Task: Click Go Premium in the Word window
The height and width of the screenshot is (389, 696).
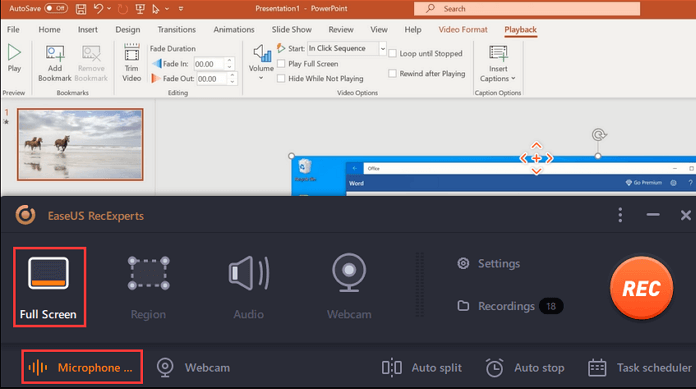Action: 644,183
